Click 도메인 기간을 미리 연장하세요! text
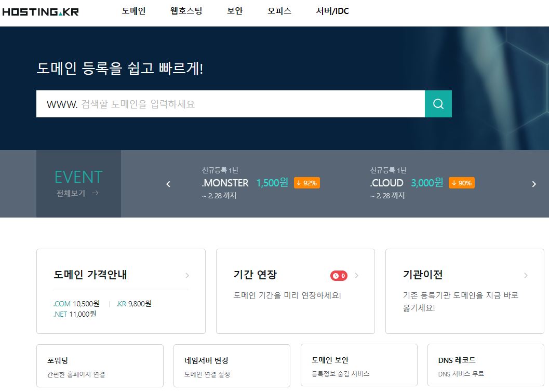Viewport: 549px width, 392px height. 287,295
